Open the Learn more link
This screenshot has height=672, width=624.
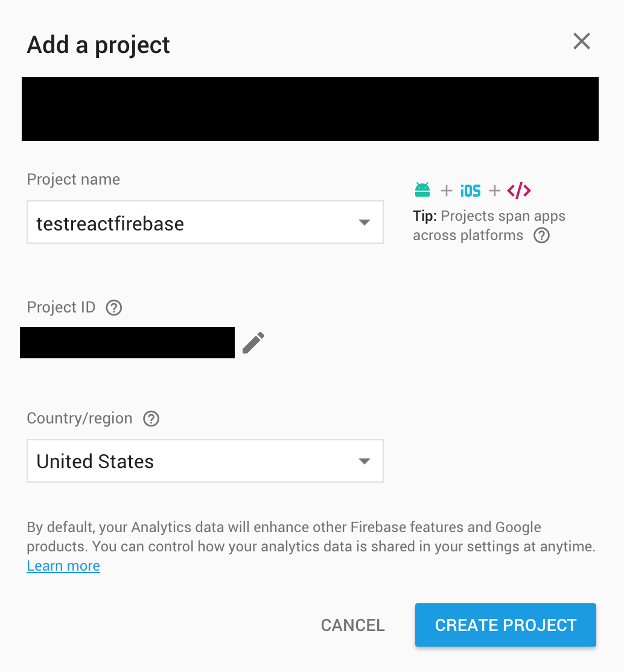coord(63,566)
